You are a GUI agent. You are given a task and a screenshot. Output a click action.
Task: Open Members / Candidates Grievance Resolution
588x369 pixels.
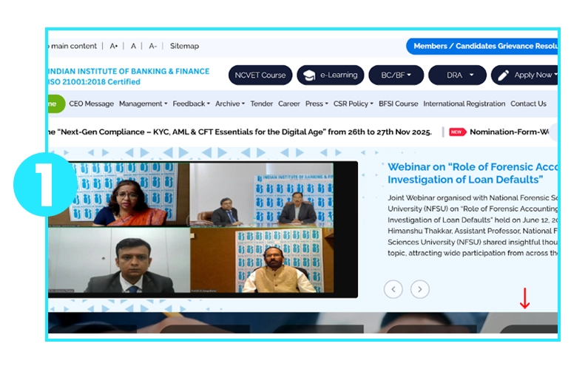[482, 46]
